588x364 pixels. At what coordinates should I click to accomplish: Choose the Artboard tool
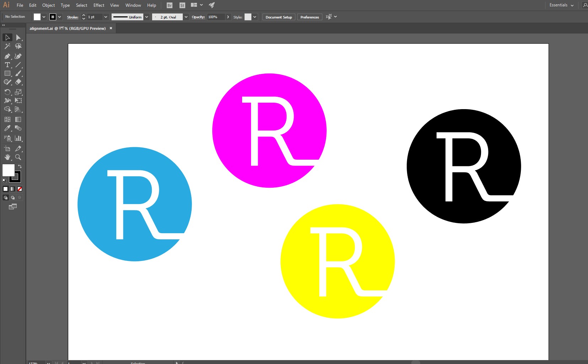(x=7, y=149)
